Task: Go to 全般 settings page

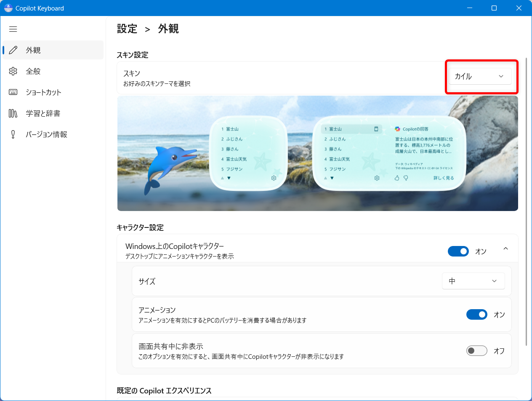Action: [x=53, y=71]
